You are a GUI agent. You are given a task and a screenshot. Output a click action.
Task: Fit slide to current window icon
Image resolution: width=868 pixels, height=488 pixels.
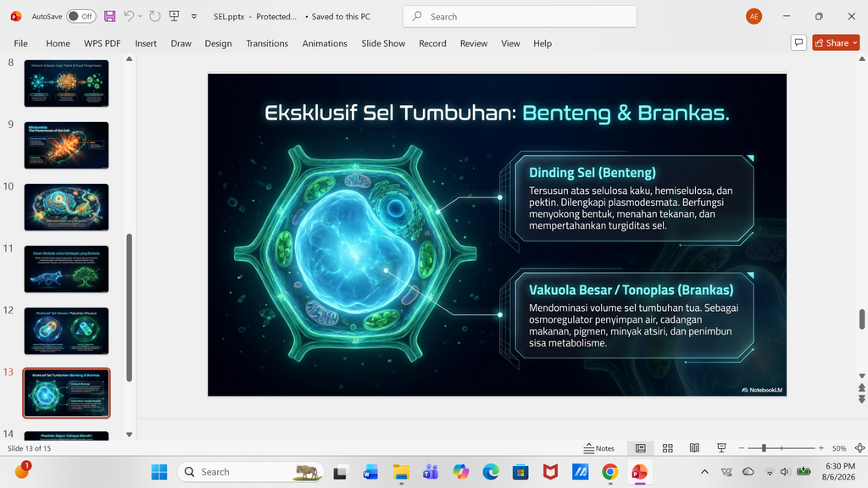point(860,448)
